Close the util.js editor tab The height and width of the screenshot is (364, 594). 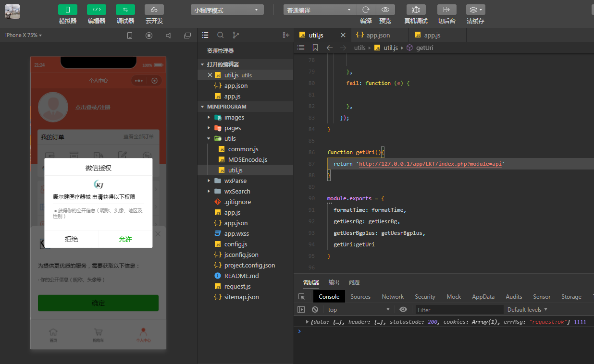click(343, 35)
